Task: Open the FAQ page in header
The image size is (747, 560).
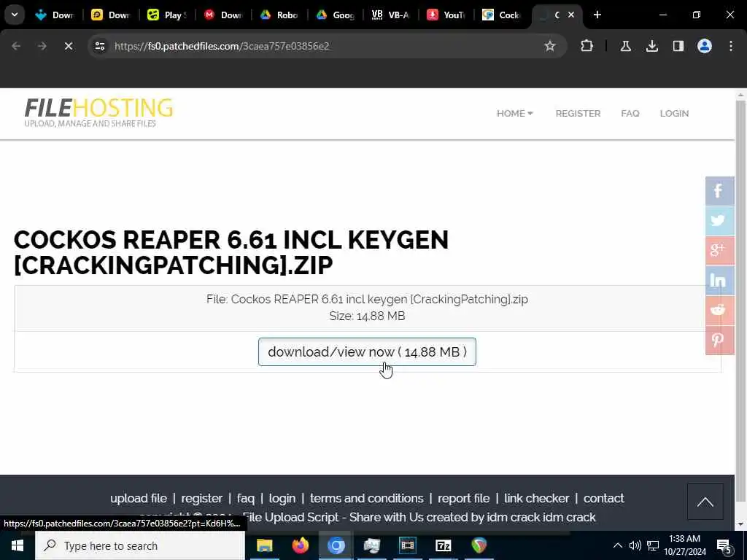Action: tap(630, 113)
